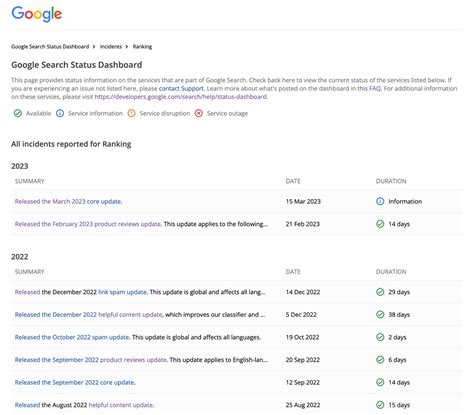Click DURATION column header in 2022 table
474x415 pixels.
(x=391, y=272)
